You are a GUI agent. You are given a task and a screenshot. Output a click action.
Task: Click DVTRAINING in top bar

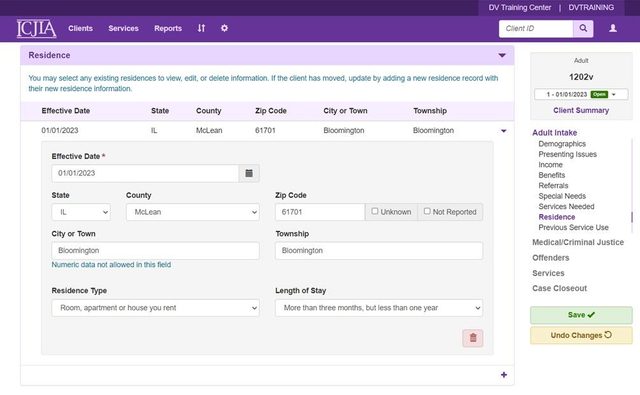point(591,7)
